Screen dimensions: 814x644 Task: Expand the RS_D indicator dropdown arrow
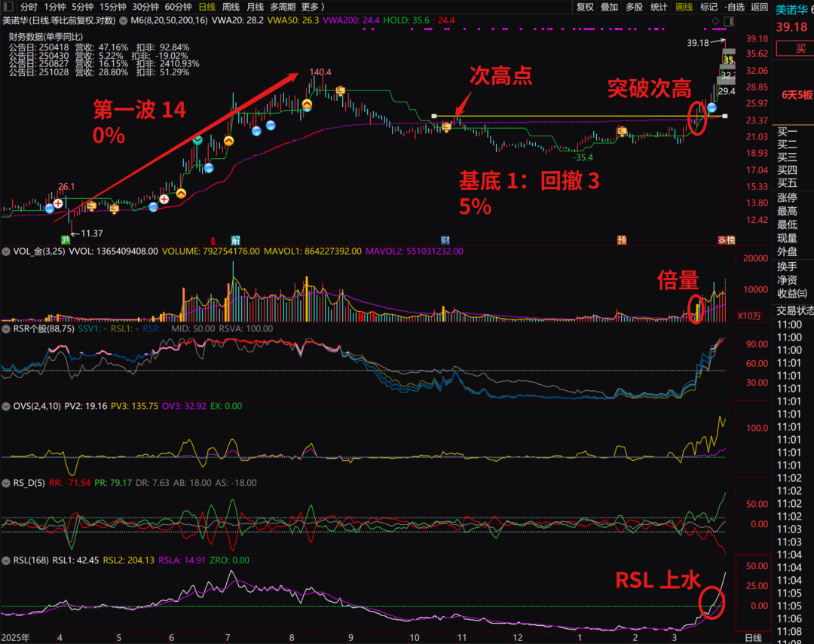pyautogui.click(x=6, y=483)
